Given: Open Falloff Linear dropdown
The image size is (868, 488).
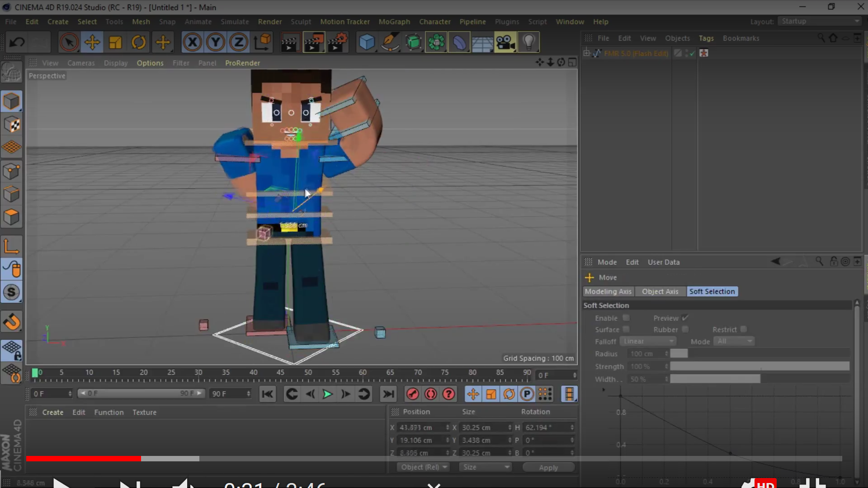Looking at the screenshot, I should pyautogui.click(x=648, y=341).
